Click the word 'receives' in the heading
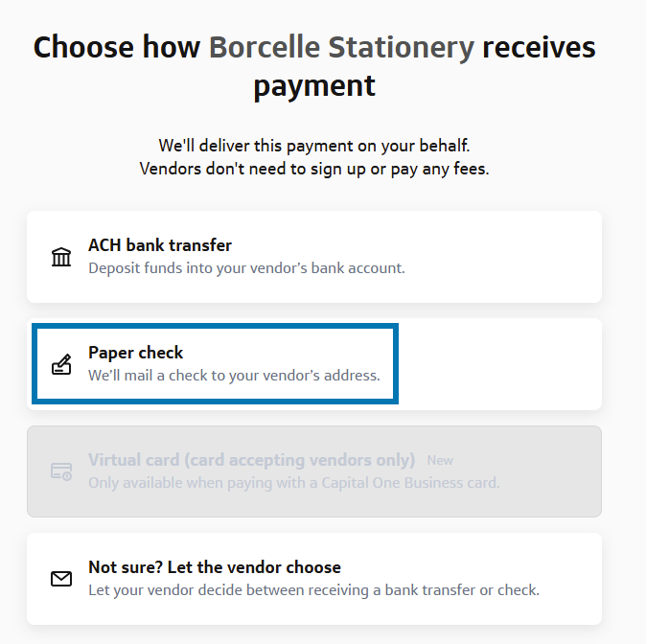 [x=539, y=47]
